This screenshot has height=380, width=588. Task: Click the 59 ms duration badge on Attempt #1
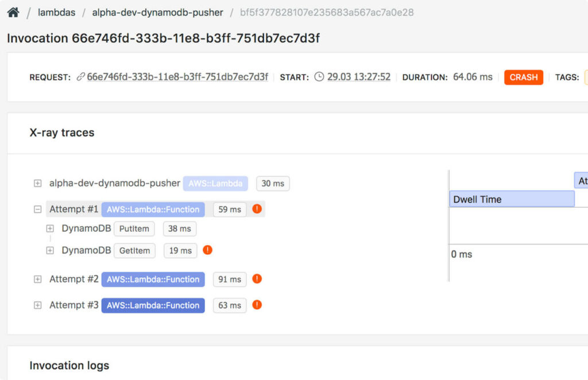pos(229,209)
